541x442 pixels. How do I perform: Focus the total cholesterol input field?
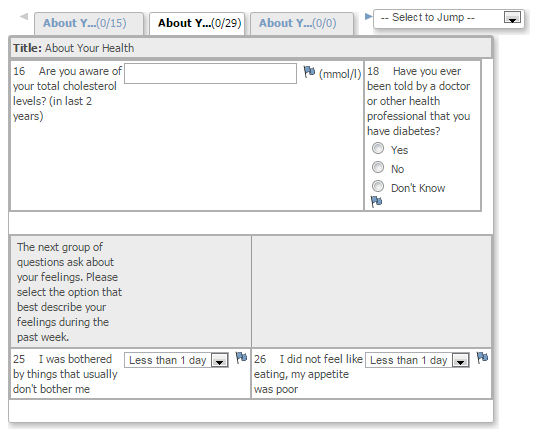pyautogui.click(x=210, y=73)
